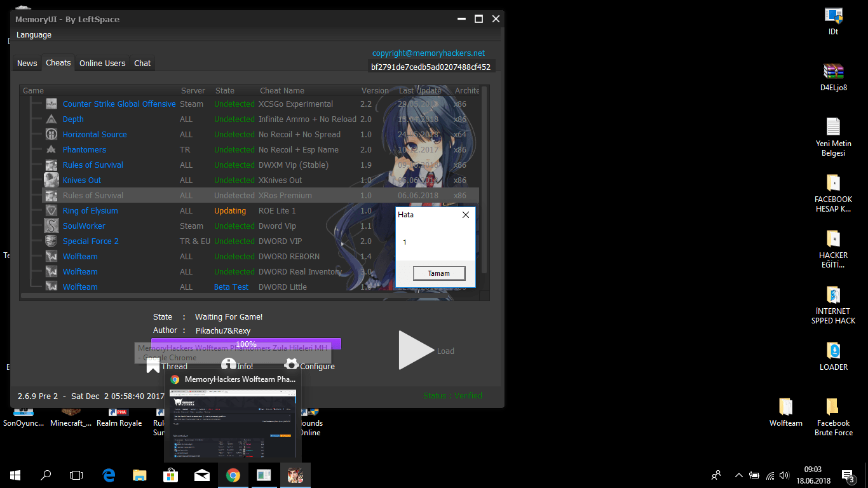Click the Special Force 2 game icon
This screenshot has height=488, width=868.
coord(51,241)
